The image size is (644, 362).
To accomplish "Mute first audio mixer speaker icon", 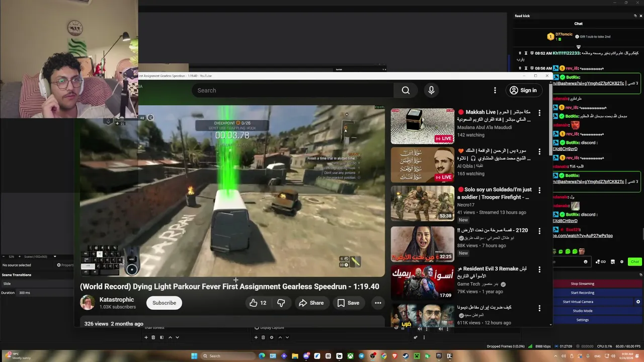I will 420,329.
